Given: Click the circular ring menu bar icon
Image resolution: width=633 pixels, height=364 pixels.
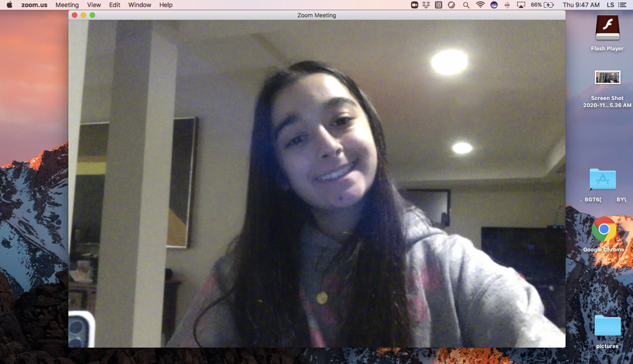Looking at the screenshot, I should [452, 5].
